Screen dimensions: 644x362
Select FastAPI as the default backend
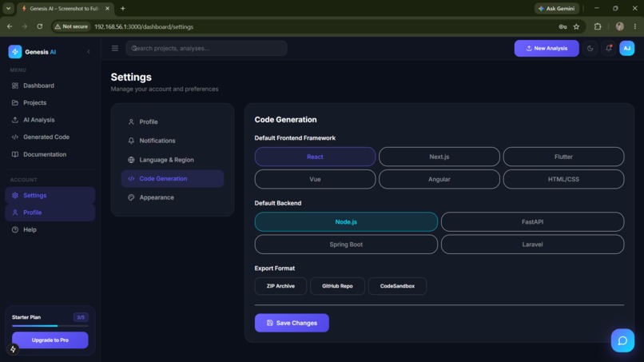click(x=533, y=222)
